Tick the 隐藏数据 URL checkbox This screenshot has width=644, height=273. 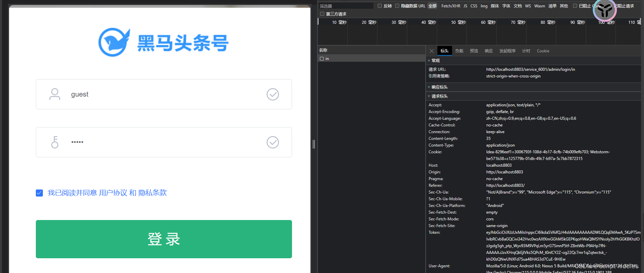coord(397,6)
